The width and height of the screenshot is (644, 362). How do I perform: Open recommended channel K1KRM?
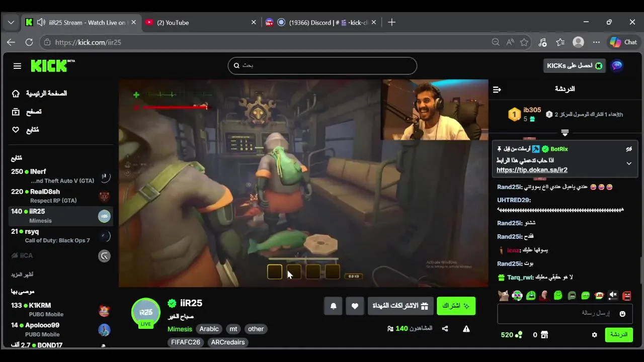pyautogui.click(x=60, y=309)
